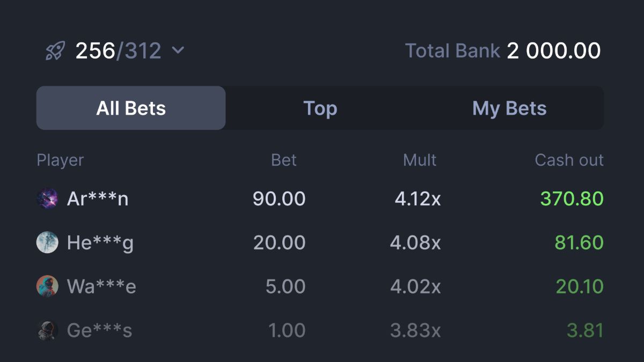Open the Top tab
This screenshot has width=644, height=362.
pyautogui.click(x=320, y=108)
